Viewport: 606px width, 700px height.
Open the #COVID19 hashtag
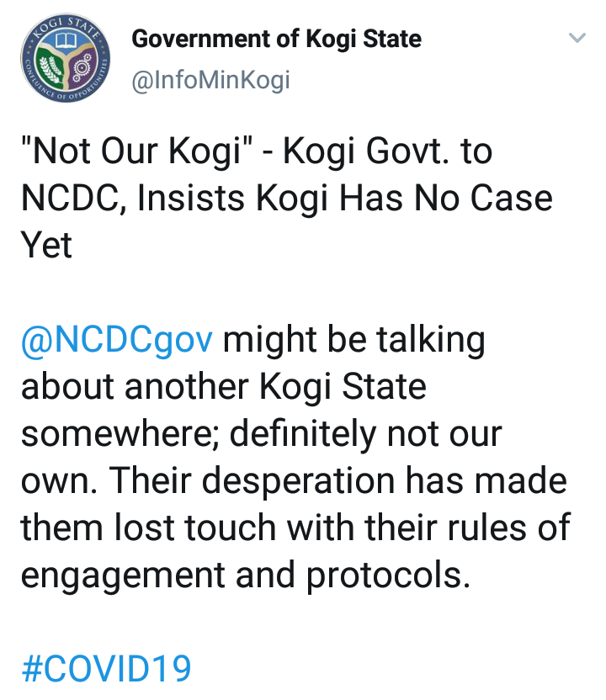coord(106,669)
